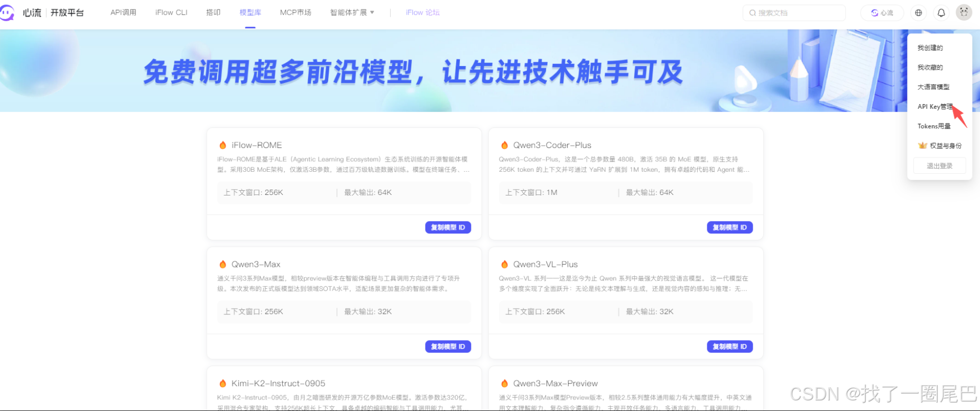Image resolution: width=980 pixels, height=411 pixels.
Task: Choose 大语言模型 in user menu
Action: click(933, 87)
